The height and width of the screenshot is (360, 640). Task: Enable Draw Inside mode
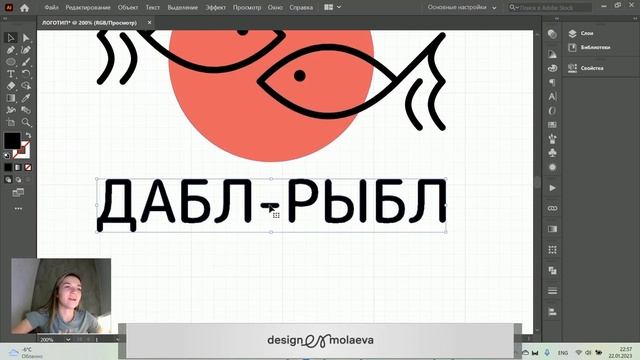pyautogui.click(x=28, y=180)
